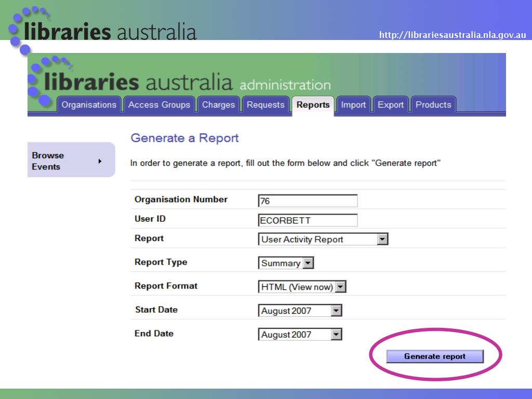Focus the User ID field containing ECORBETT
The height and width of the screenshot is (399, 532).
308,220
